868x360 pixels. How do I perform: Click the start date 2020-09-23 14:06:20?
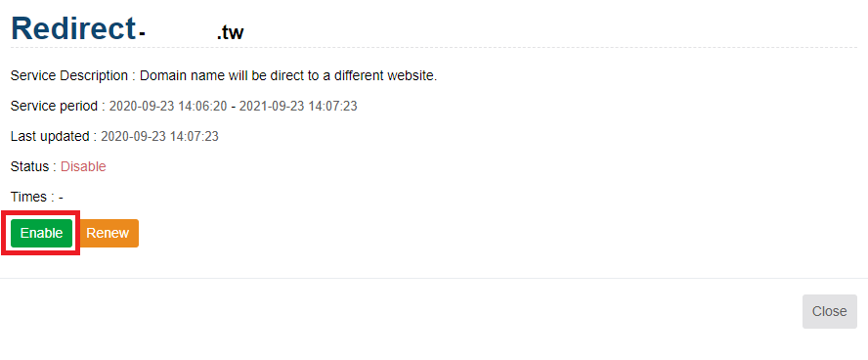(x=168, y=106)
